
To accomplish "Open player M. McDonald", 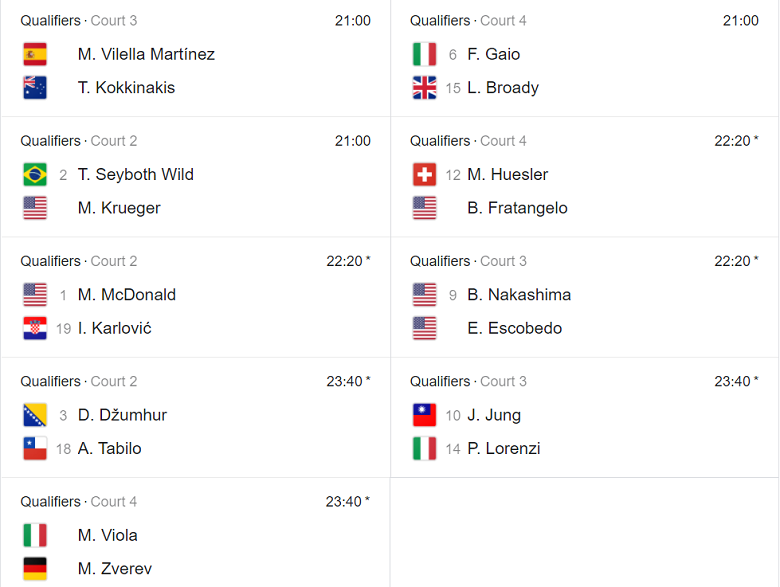I will click(127, 294).
